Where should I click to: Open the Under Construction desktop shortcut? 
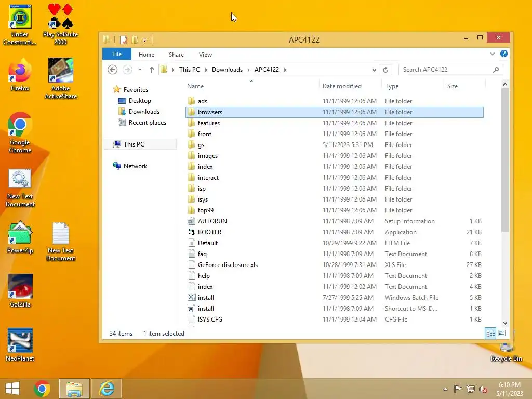pyautogui.click(x=20, y=25)
